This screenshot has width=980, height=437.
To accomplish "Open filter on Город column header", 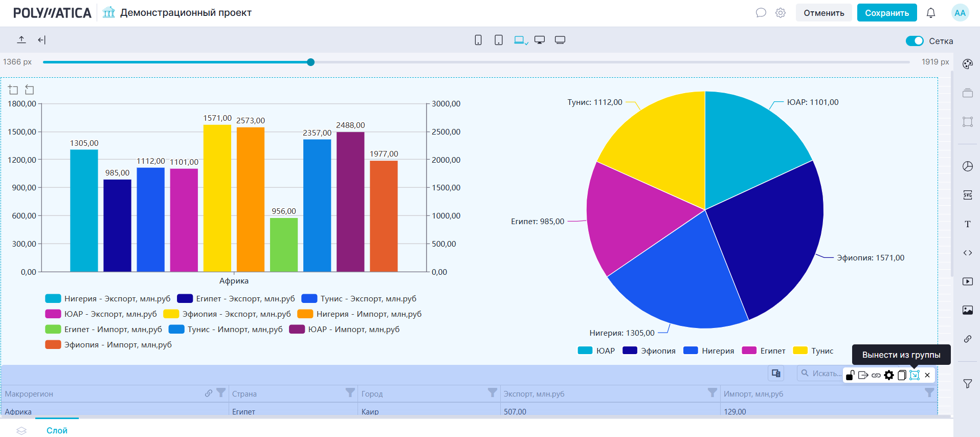I will (492, 392).
